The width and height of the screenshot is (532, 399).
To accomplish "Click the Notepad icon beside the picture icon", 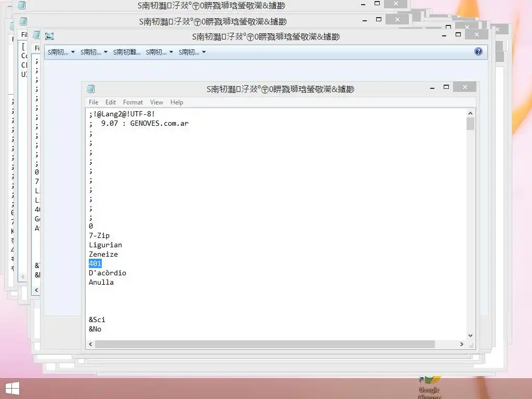I will tap(37, 35).
